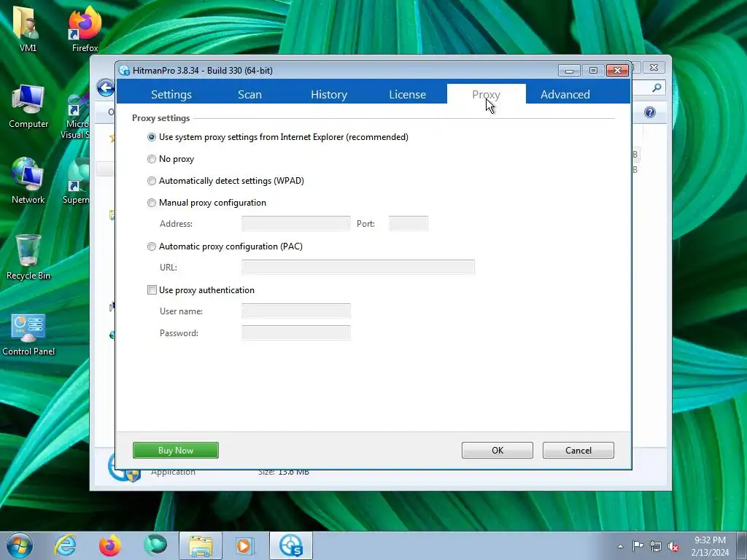
Task: Open the Settings tab
Action: [171, 94]
